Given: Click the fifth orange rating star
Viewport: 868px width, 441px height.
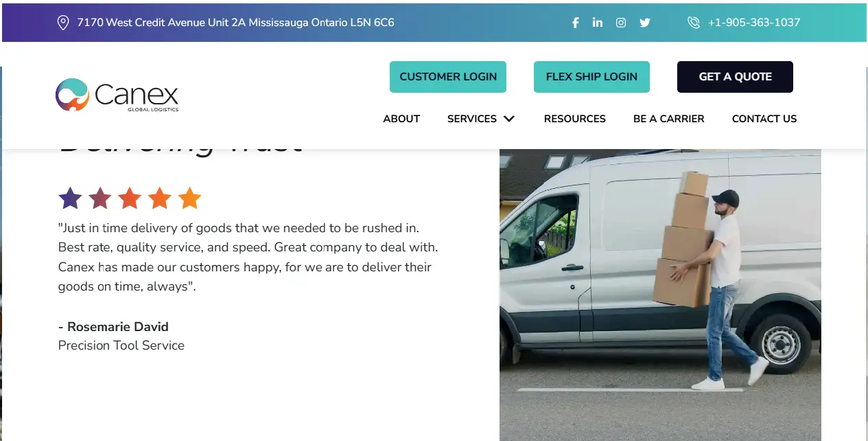Looking at the screenshot, I should click(189, 199).
